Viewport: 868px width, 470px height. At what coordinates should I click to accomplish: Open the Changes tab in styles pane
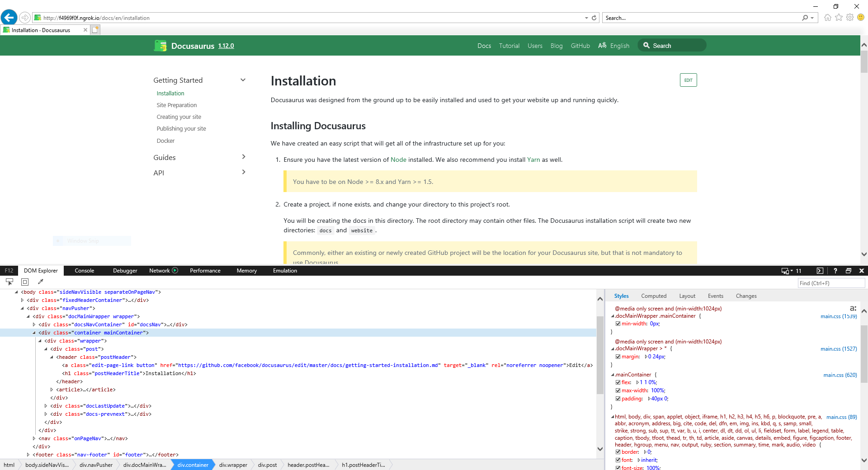pos(746,296)
